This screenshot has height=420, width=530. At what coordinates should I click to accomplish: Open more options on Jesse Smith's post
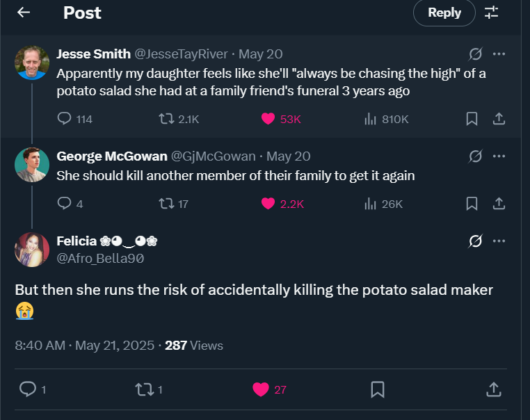click(x=499, y=54)
